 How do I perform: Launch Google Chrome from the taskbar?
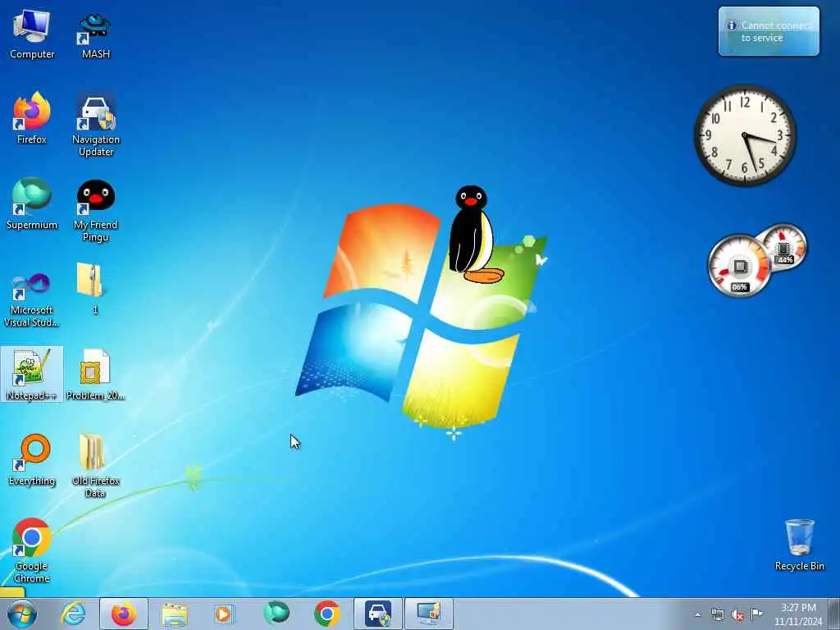[x=326, y=614]
